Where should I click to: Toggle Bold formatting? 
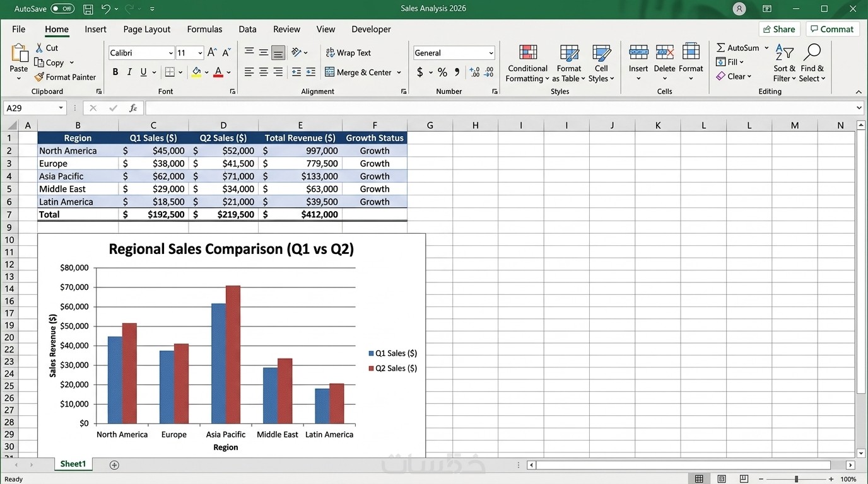point(115,72)
